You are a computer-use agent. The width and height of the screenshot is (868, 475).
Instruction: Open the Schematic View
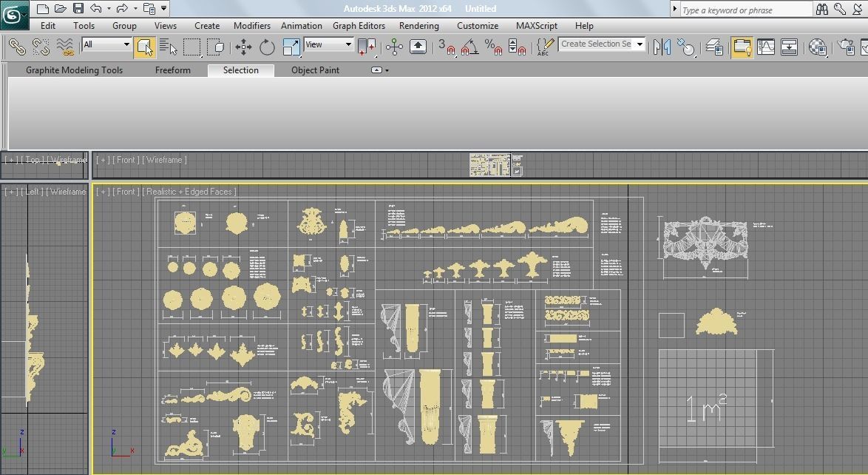[790, 47]
